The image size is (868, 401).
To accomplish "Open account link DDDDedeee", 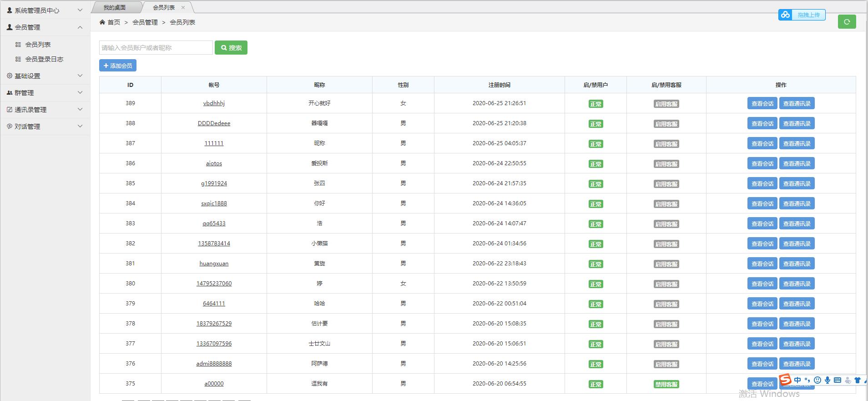I will tap(214, 123).
